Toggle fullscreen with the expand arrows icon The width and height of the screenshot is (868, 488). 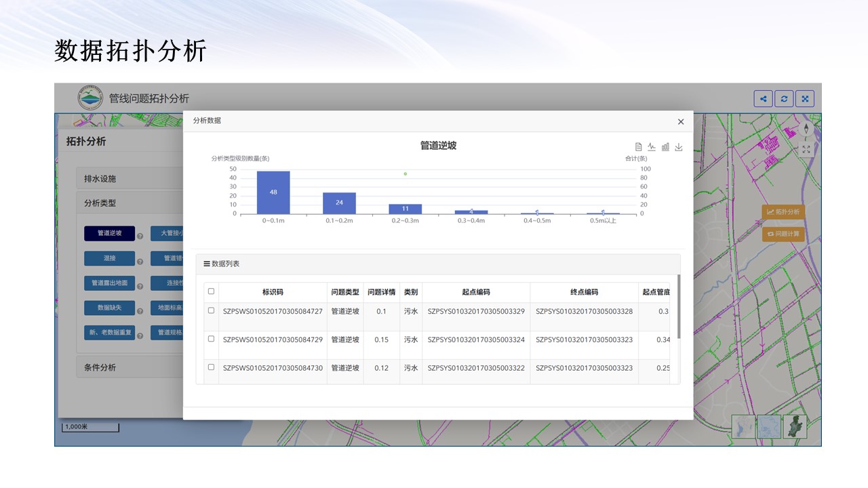tap(805, 99)
